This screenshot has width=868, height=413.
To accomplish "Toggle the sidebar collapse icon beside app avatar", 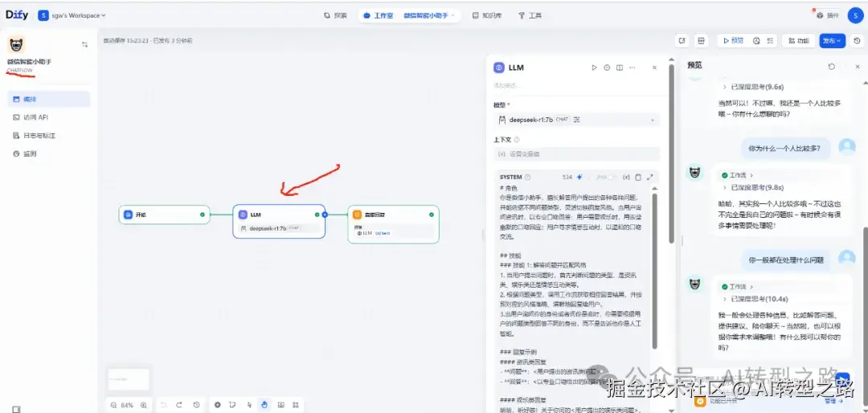I will pos(84,44).
